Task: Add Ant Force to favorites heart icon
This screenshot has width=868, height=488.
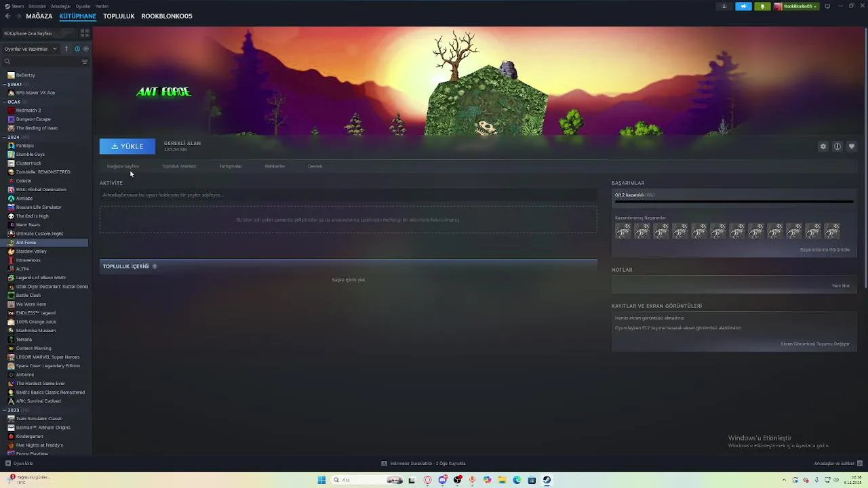Action: (x=852, y=146)
